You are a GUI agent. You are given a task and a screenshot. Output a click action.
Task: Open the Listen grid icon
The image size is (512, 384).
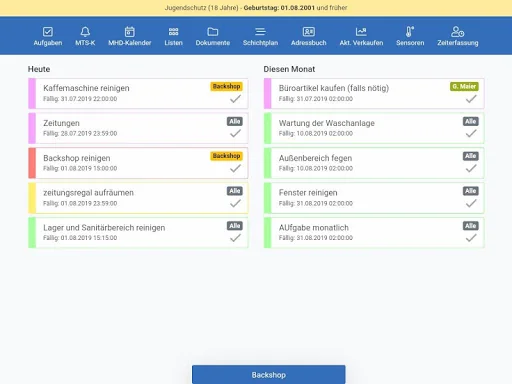[173, 32]
